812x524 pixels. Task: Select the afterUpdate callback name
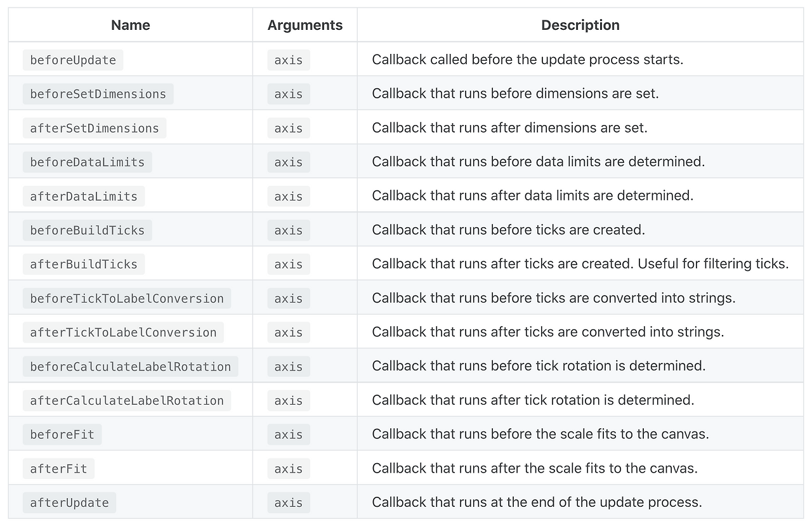pyautogui.click(x=69, y=503)
